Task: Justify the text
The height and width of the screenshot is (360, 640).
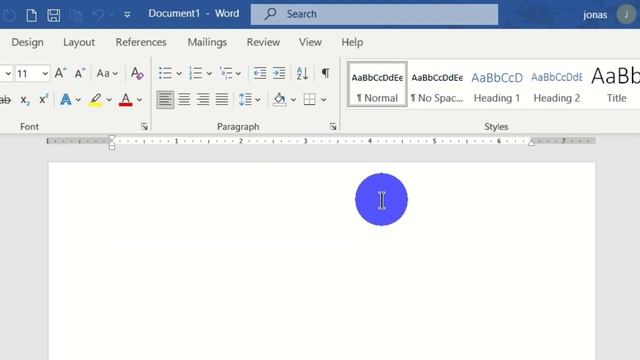Action: (222, 100)
